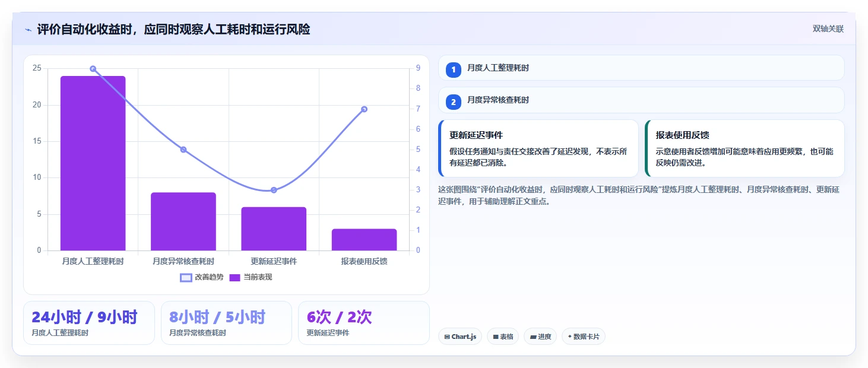Toggle the 当前表现 legend swatch
868x368 pixels.
(x=235, y=277)
